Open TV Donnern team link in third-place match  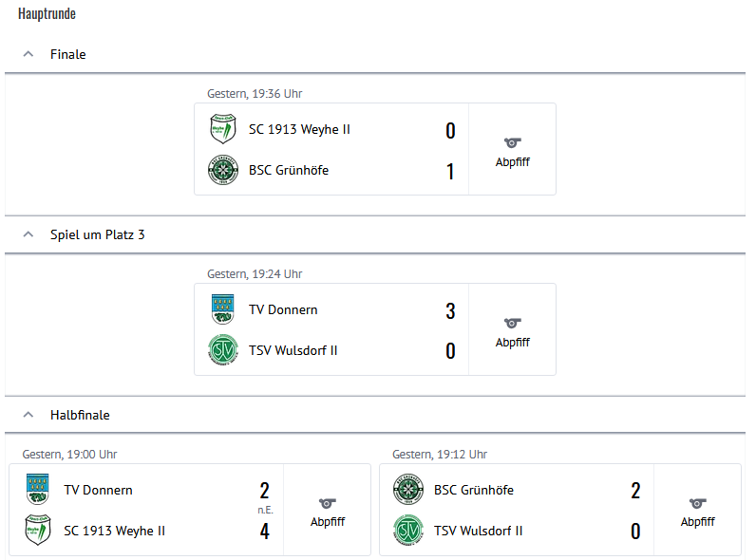pos(283,310)
